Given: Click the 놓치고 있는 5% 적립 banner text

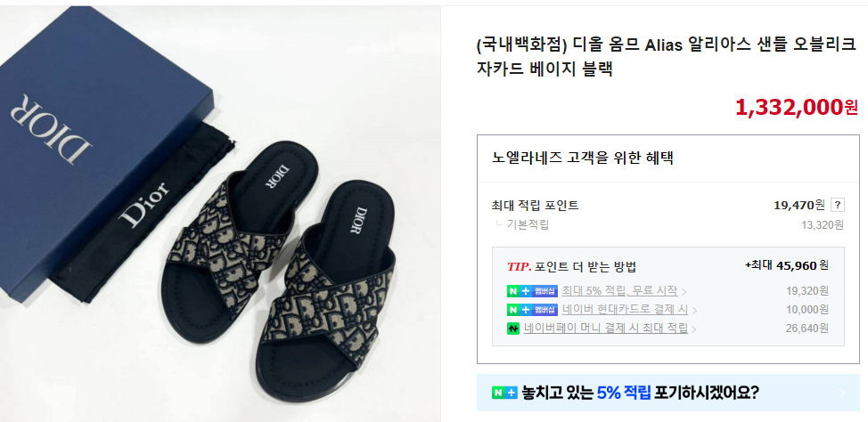Looking at the screenshot, I should coord(640,394).
